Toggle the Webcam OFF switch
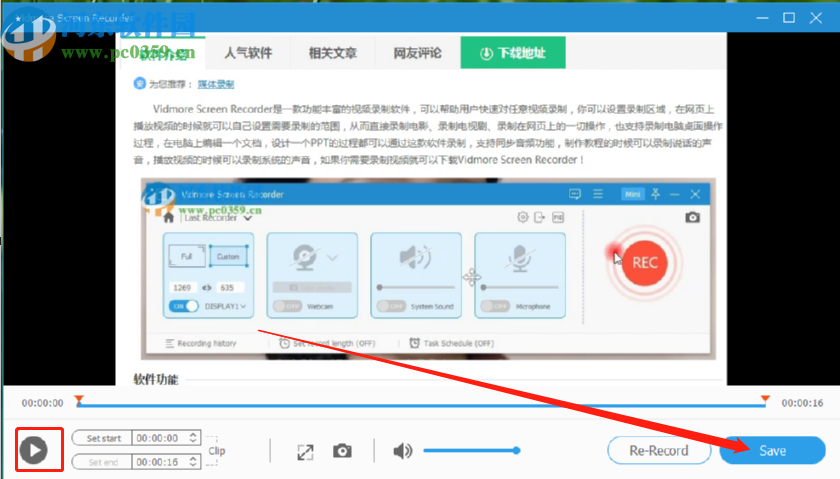 click(x=287, y=306)
